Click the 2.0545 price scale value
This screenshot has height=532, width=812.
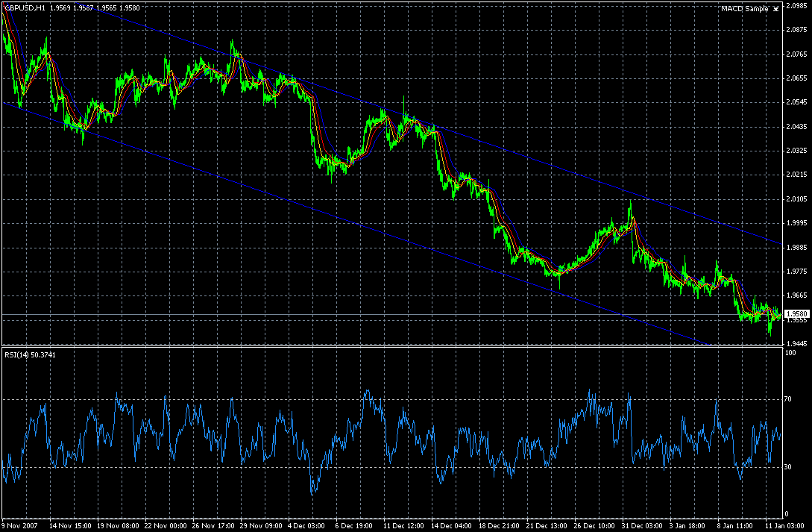[796, 102]
